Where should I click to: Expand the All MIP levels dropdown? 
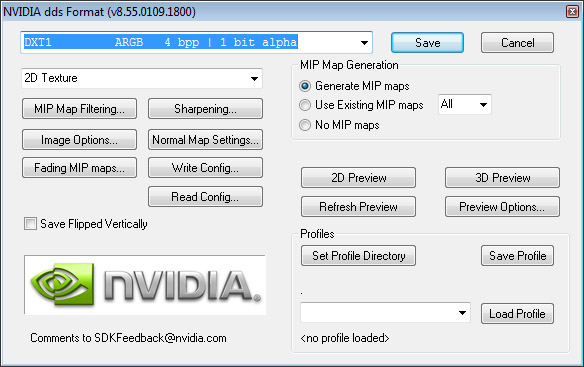pos(465,104)
